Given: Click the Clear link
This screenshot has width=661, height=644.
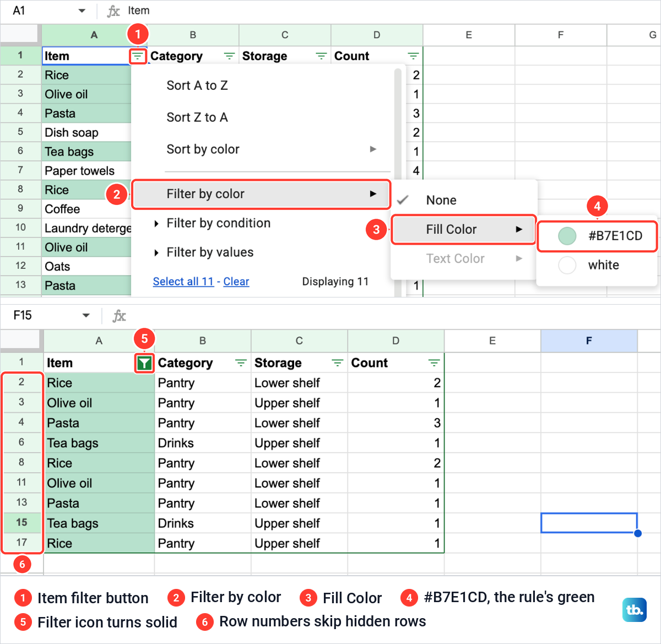Looking at the screenshot, I should coord(236,282).
